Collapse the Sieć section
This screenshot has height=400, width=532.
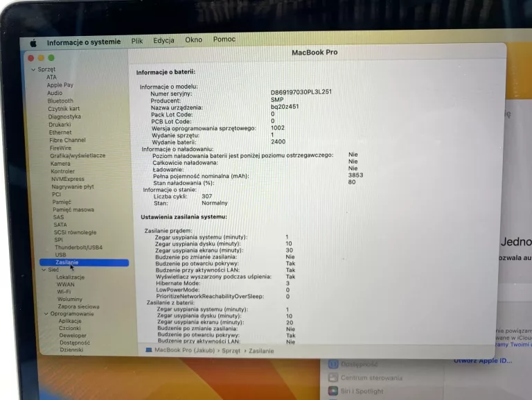pyautogui.click(x=44, y=270)
